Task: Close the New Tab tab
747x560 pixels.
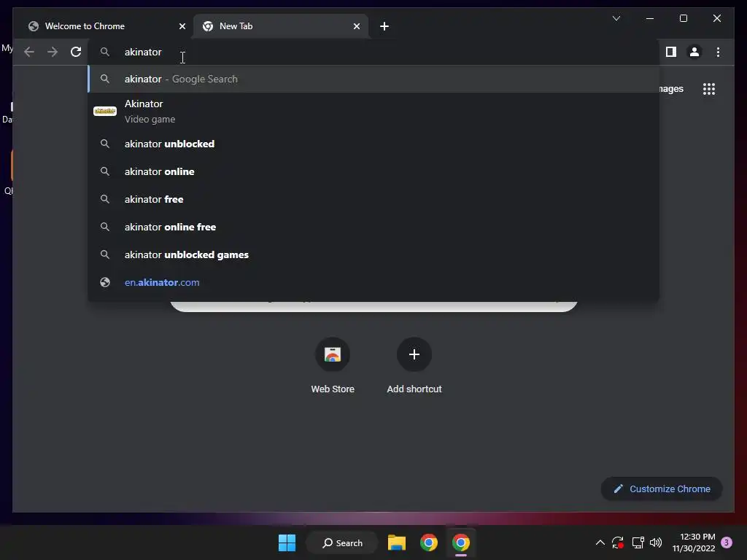Action: 356,26
